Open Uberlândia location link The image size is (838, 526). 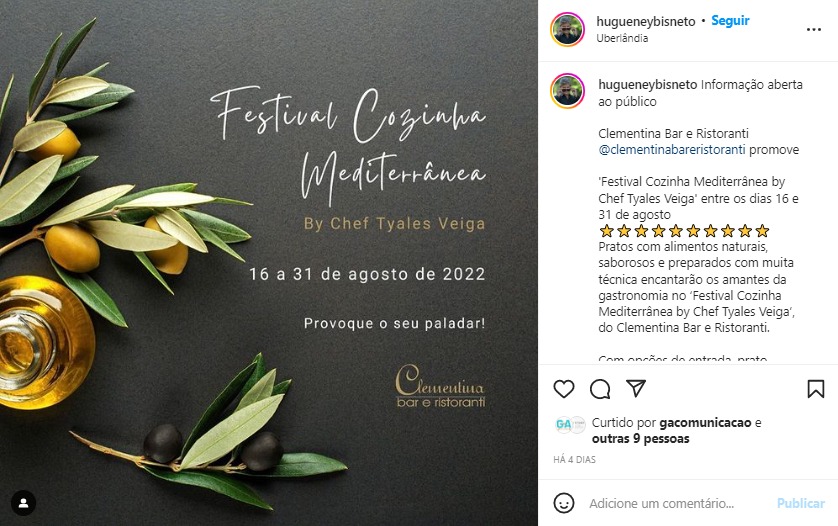622,38
